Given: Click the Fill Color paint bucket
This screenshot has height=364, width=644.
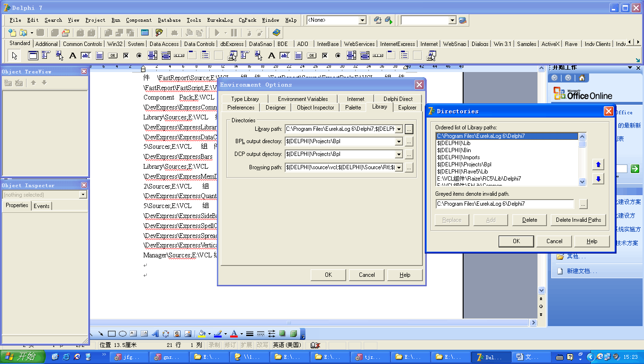Looking at the screenshot, I should click(201, 334).
